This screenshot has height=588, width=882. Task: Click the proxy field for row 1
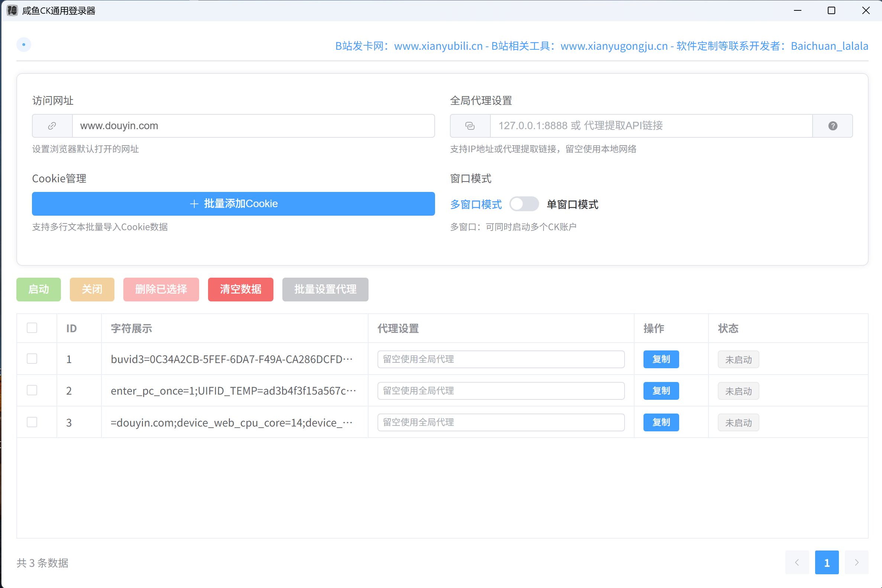(501, 359)
